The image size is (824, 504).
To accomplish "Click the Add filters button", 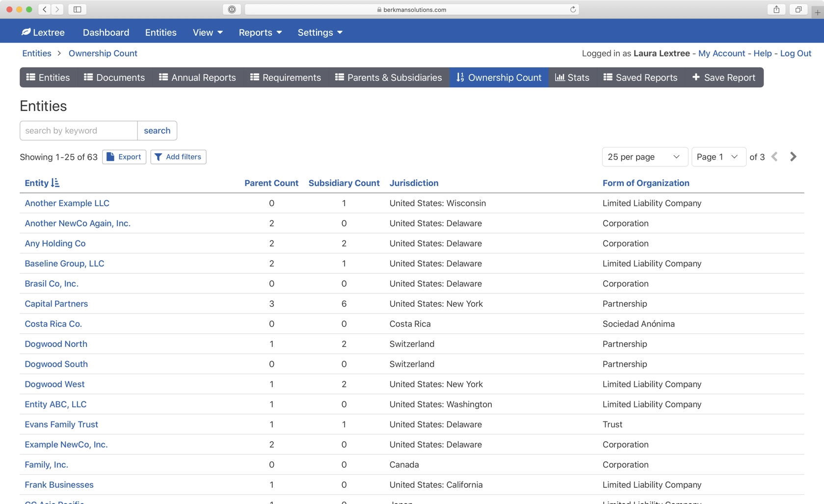I will click(178, 157).
